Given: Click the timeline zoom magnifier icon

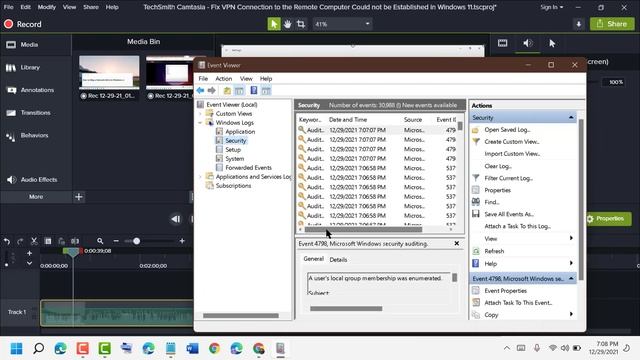Looking at the screenshot, I should [x=100, y=241].
